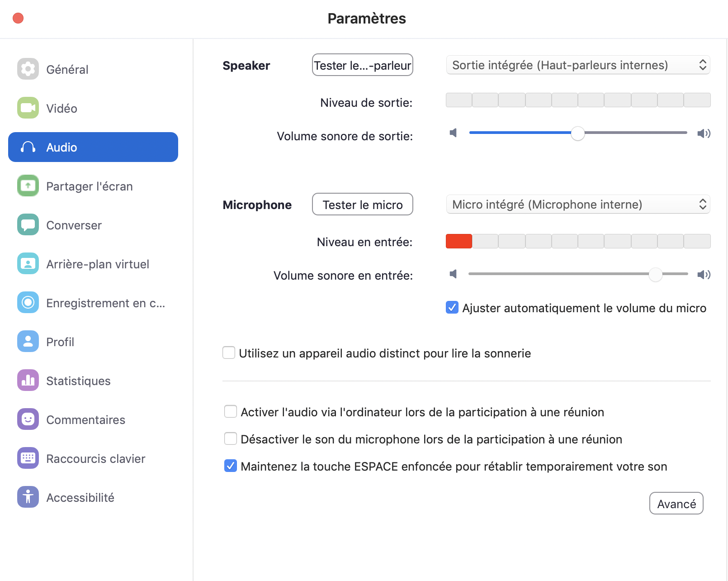Click the Partager l'écran icon

(28, 186)
